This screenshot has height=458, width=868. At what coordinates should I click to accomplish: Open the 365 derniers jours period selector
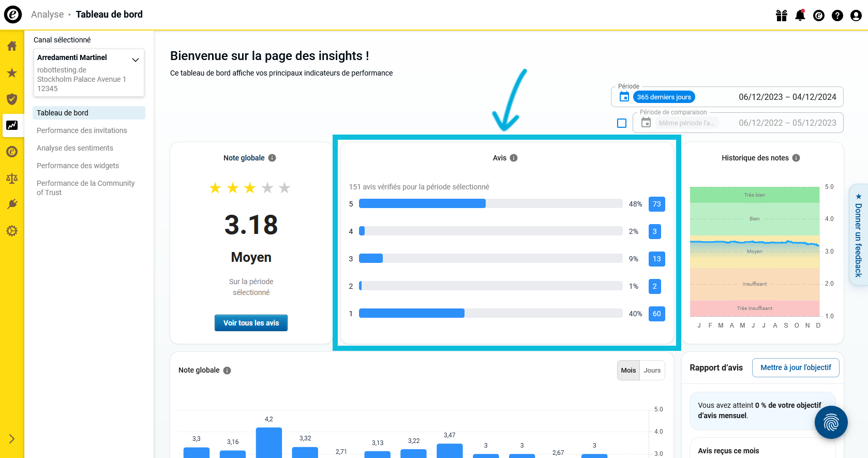(x=664, y=97)
